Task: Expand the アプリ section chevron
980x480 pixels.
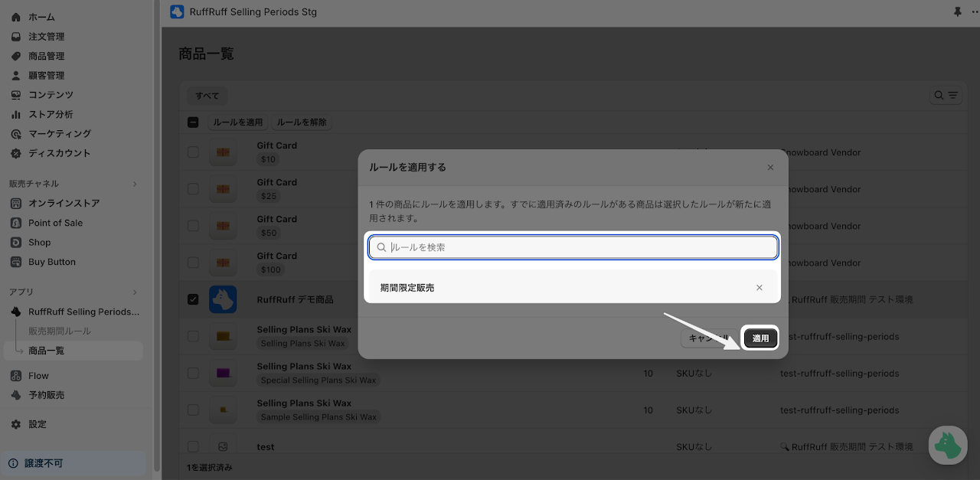Action: pos(135,292)
